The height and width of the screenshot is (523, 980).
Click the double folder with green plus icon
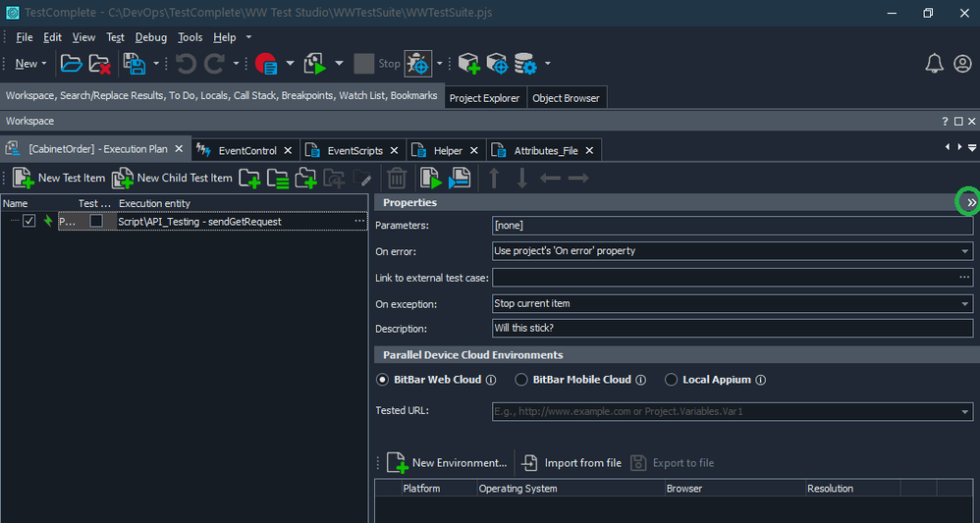pyautogui.click(x=305, y=179)
